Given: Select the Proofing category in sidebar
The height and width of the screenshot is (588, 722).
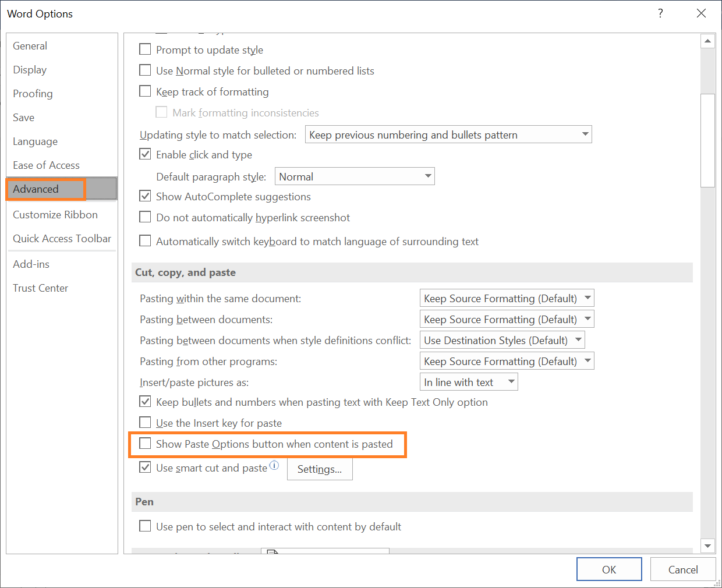Looking at the screenshot, I should coord(32,93).
